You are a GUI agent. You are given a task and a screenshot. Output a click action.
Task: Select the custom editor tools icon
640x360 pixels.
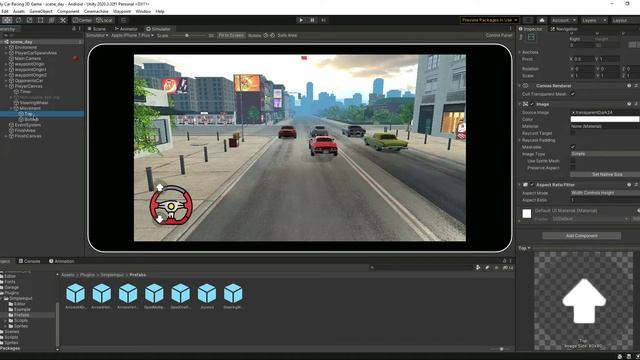click(x=63, y=20)
